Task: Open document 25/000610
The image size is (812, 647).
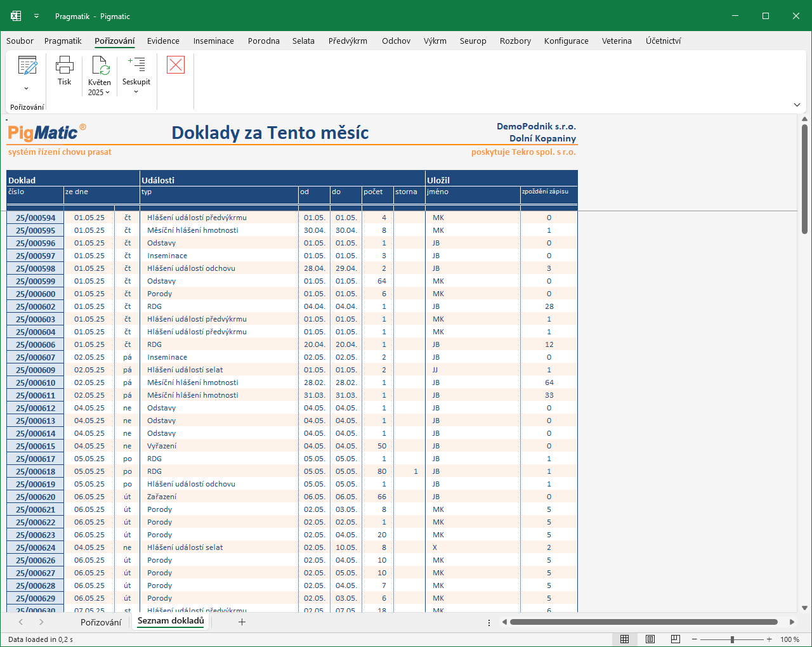Action: pyautogui.click(x=36, y=382)
